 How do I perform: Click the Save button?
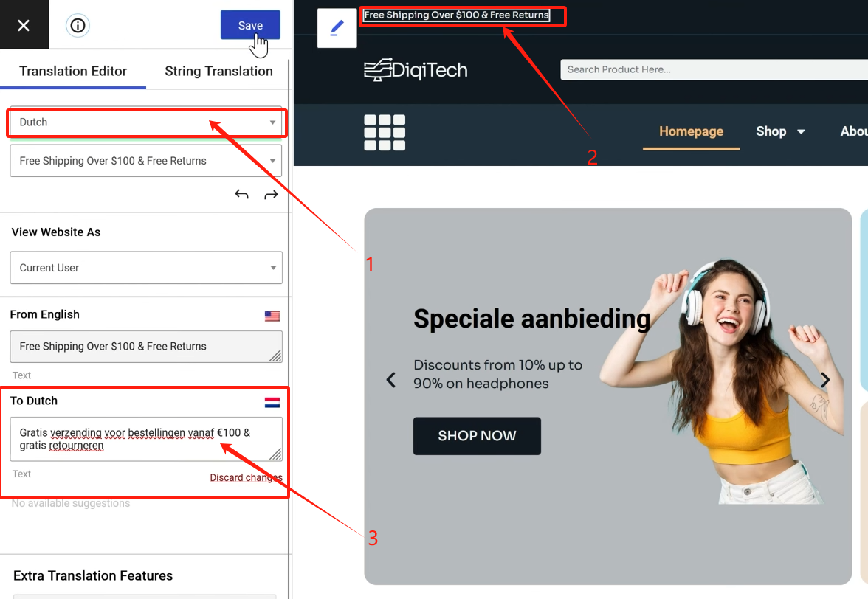[x=250, y=25]
